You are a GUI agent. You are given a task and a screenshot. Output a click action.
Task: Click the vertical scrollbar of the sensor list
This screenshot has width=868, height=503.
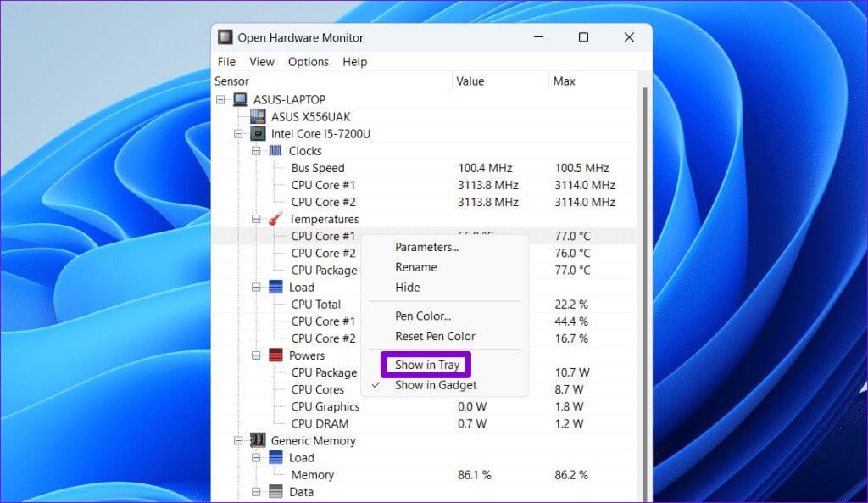coord(644,293)
